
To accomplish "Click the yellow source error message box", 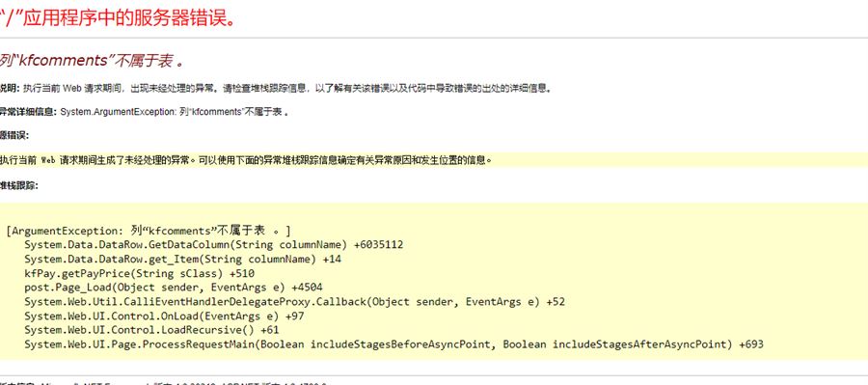I will [434, 160].
